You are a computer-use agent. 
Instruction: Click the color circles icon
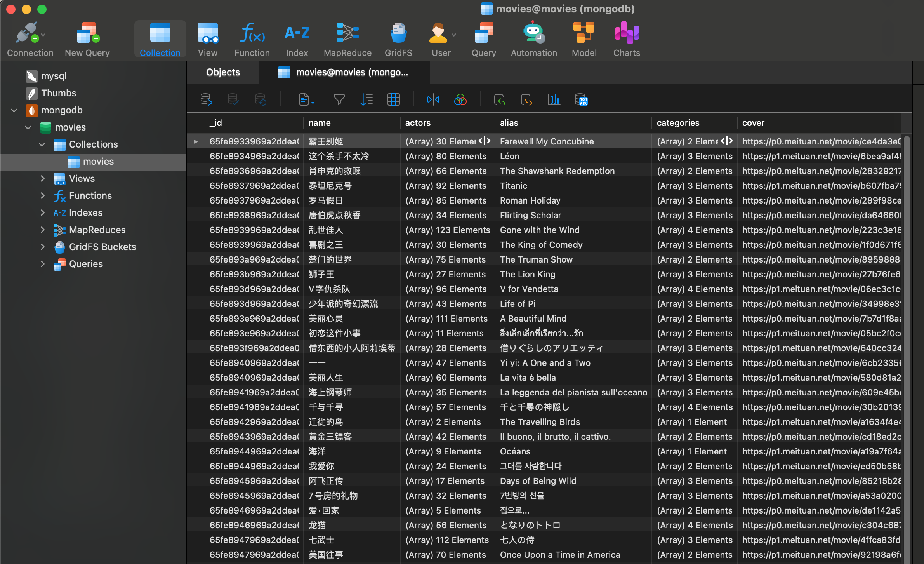[460, 100]
